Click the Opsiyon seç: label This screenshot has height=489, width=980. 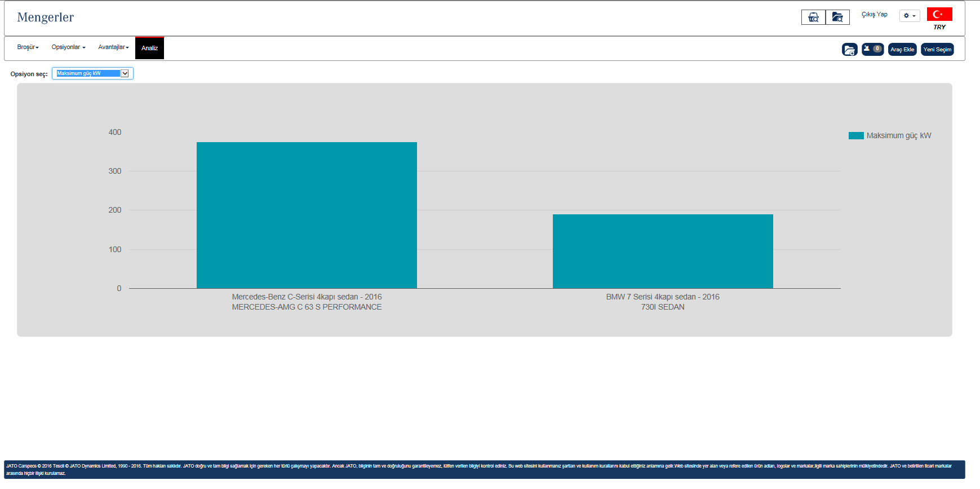29,74
